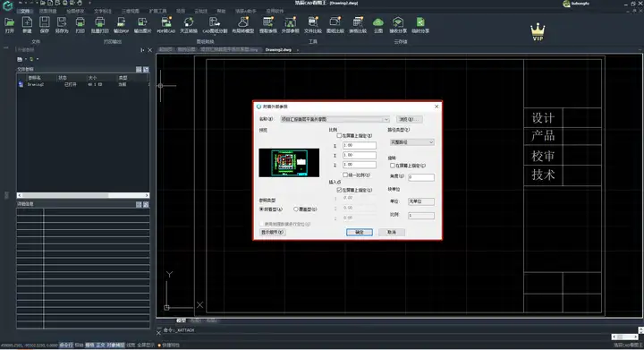
Task: Close the external reference side panel
Action: click(x=150, y=50)
